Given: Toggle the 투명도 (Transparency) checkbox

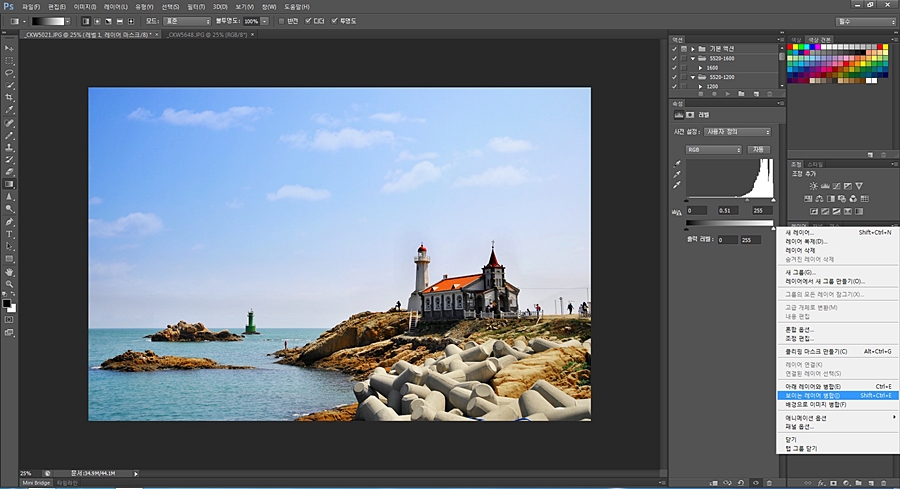Looking at the screenshot, I should click(335, 20).
